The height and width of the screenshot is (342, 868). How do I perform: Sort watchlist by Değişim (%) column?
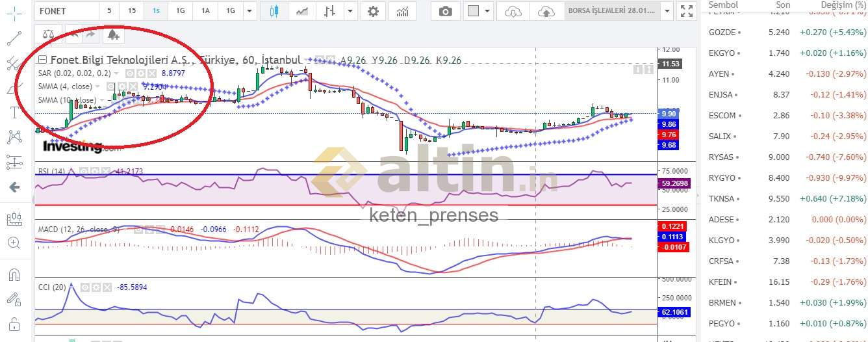click(843, 5)
